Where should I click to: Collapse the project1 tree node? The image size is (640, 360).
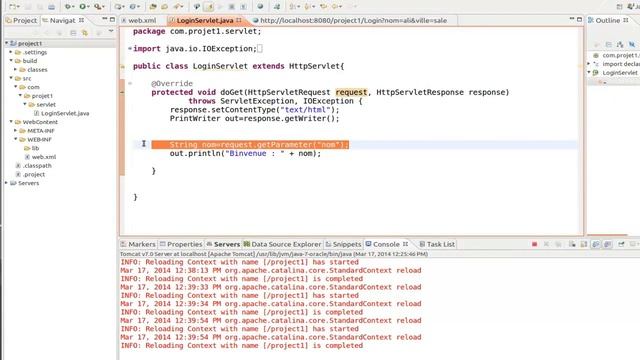coord(7,43)
